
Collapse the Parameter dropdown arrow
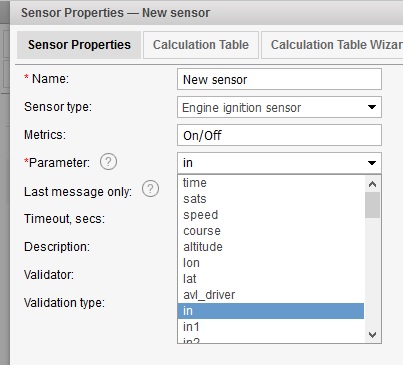point(372,163)
